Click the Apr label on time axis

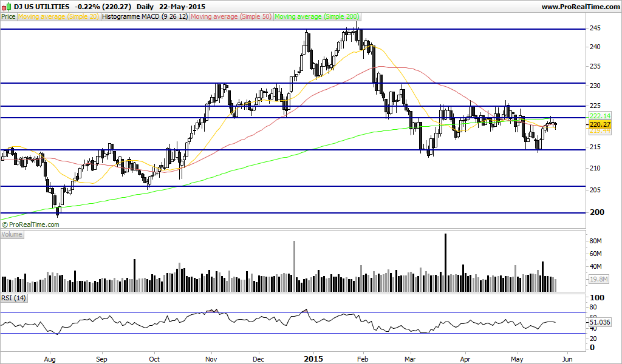(465, 359)
